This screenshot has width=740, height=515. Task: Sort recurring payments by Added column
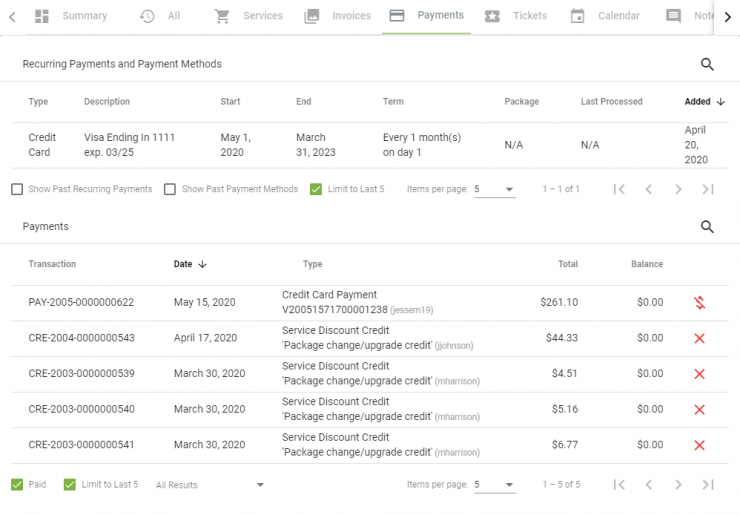tap(705, 102)
